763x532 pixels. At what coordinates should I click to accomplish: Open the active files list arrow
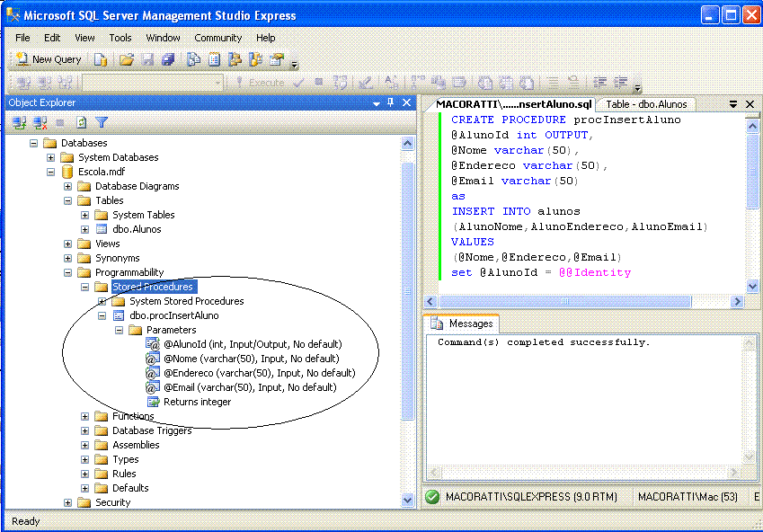(732, 104)
